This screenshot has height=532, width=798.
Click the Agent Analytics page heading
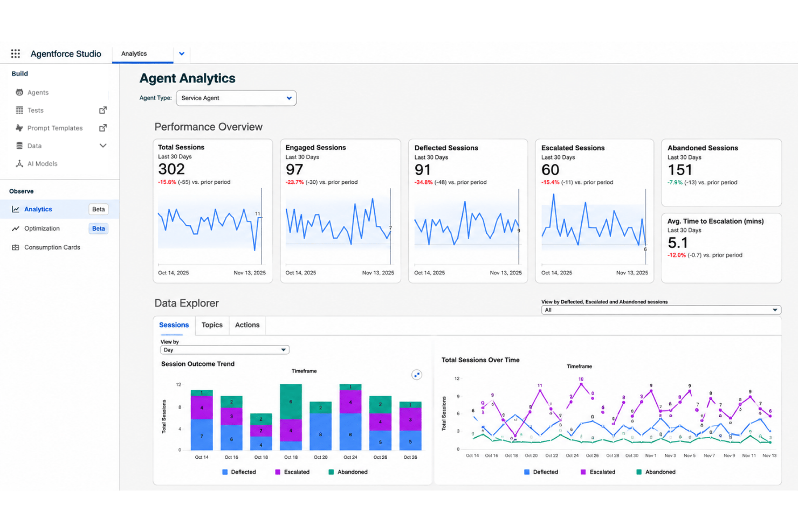(188, 78)
